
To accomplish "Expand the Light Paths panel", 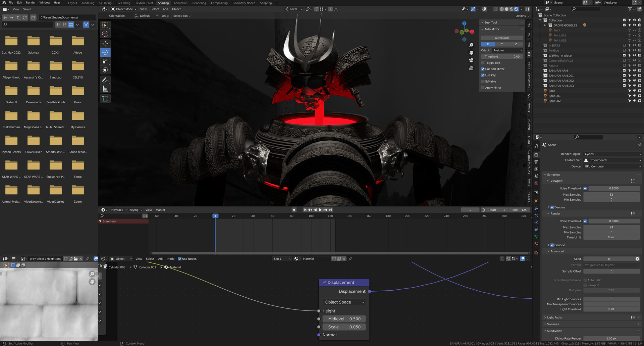I will point(554,317).
